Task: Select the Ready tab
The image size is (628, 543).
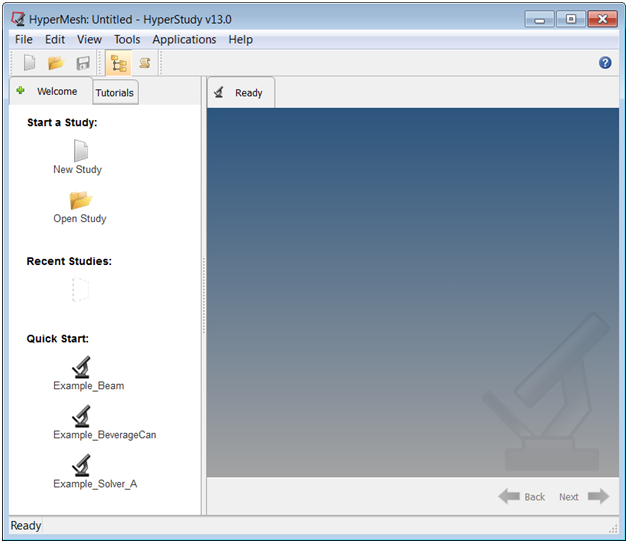Action: point(240,93)
